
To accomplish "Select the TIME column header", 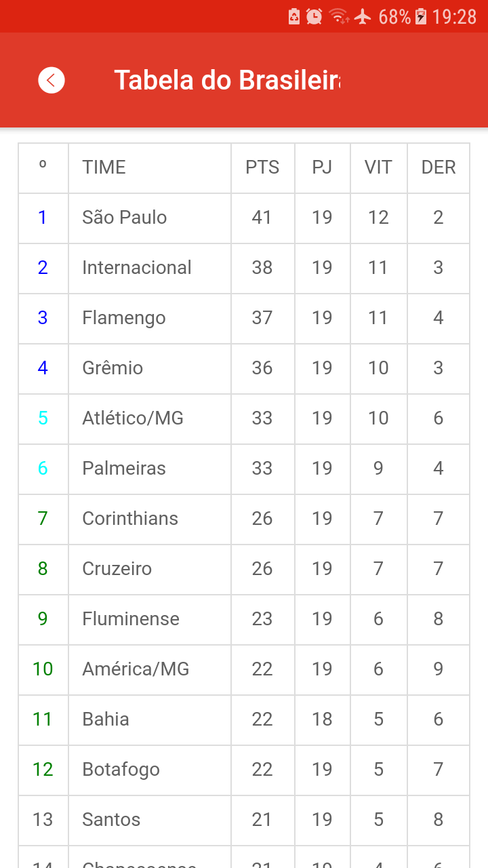I will (104, 167).
